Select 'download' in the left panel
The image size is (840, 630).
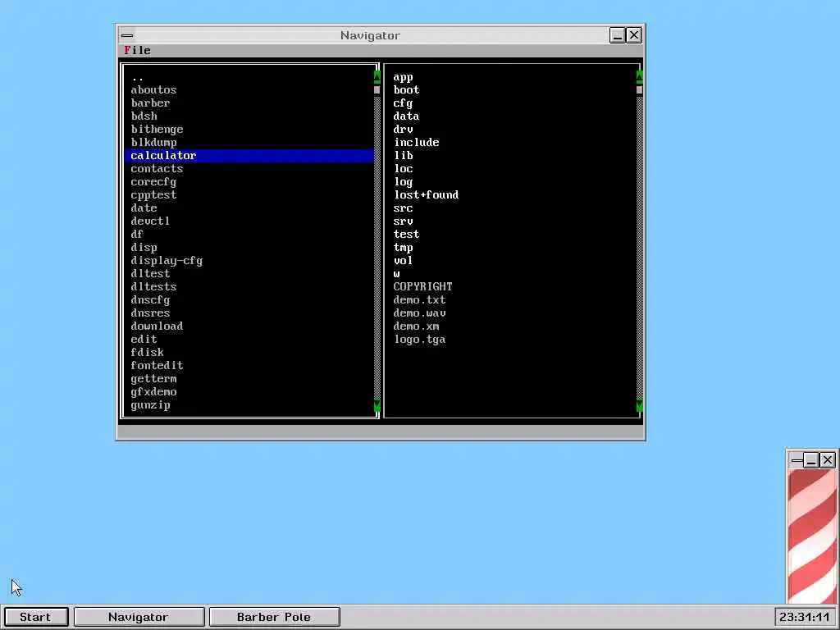[249, 326]
